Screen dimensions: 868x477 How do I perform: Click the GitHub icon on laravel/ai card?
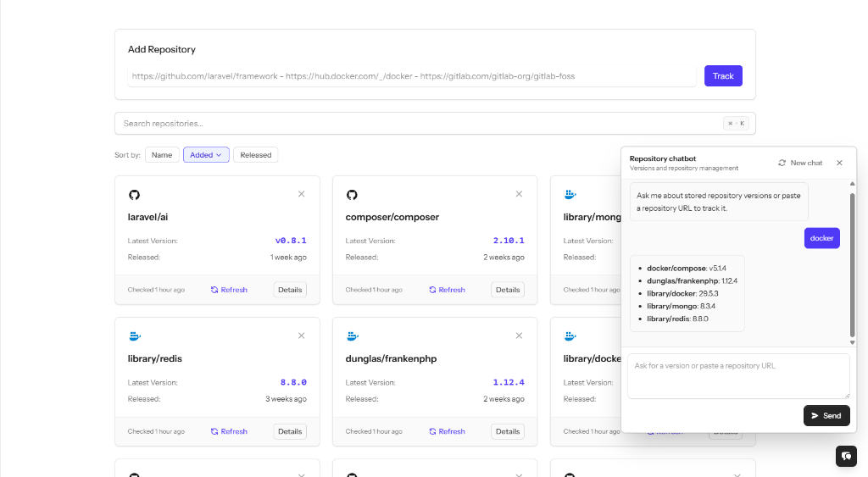click(134, 195)
